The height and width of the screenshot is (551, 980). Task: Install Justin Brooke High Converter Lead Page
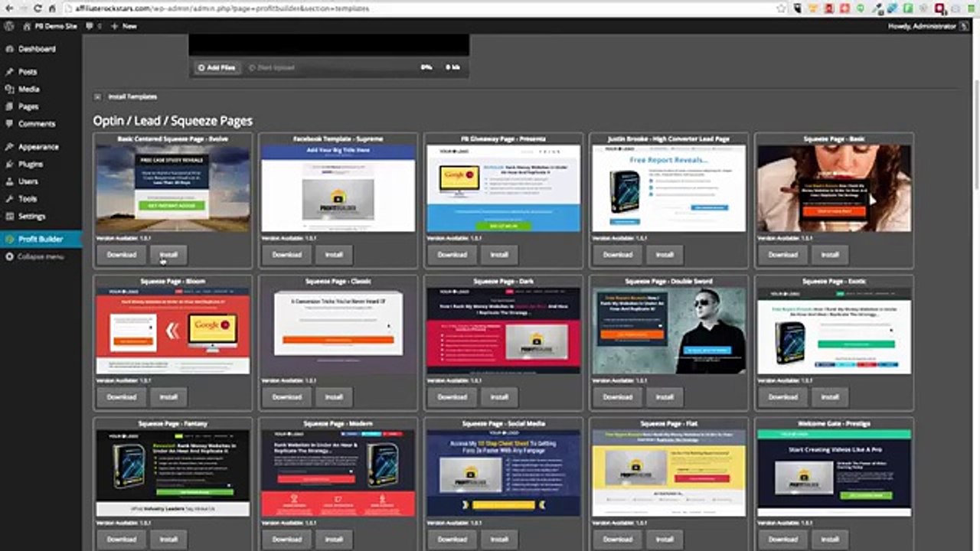point(665,255)
